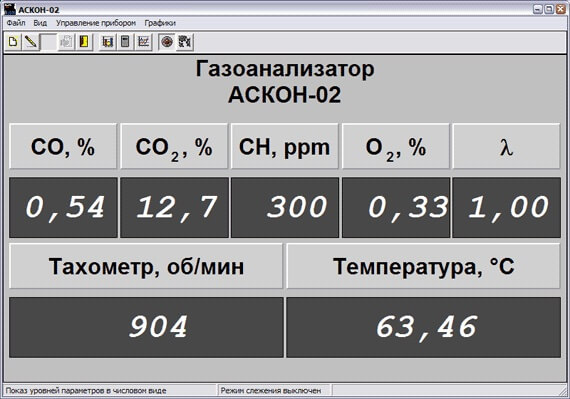Click the yellow exit door icon
The image size is (570, 399).
tap(84, 42)
